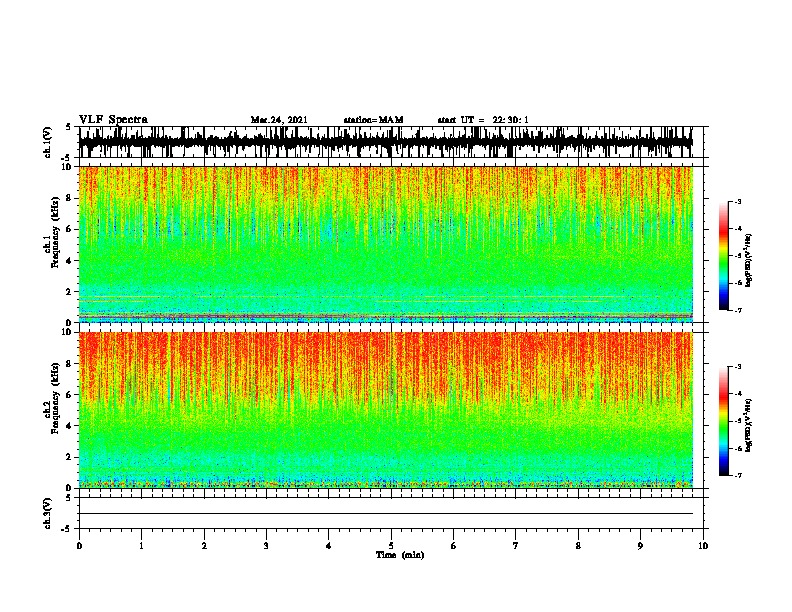The image size is (792, 612).
Task: Click the "8" kHz tick of ch.1 spectrogram
Action: (x=70, y=198)
